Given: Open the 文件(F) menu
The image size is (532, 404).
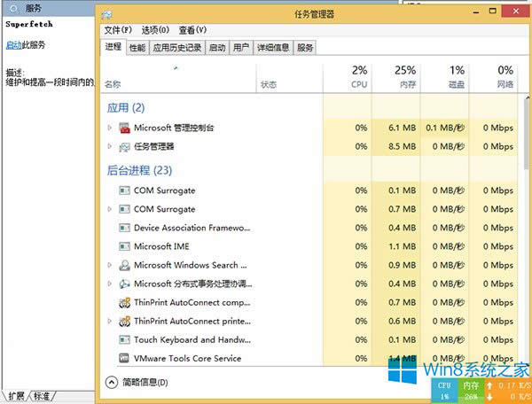Looking at the screenshot, I should coord(118,30).
